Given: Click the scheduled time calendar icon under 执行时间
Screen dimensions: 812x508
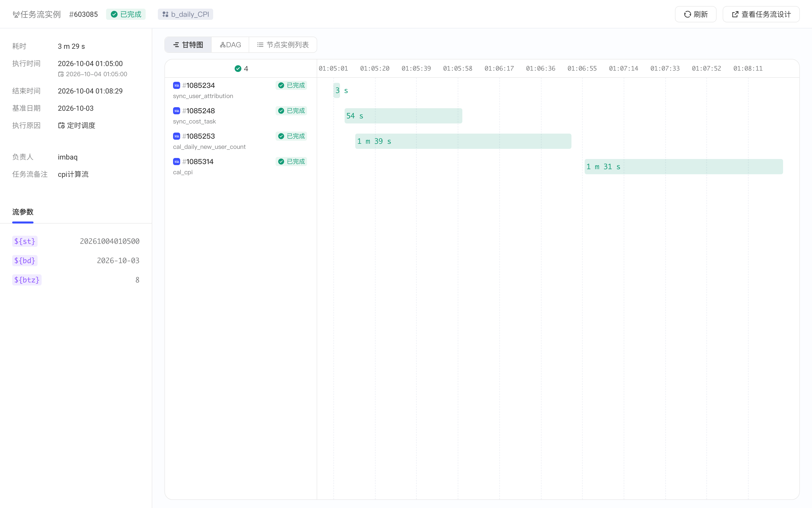Looking at the screenshot, I should click(x=61, y=74).
